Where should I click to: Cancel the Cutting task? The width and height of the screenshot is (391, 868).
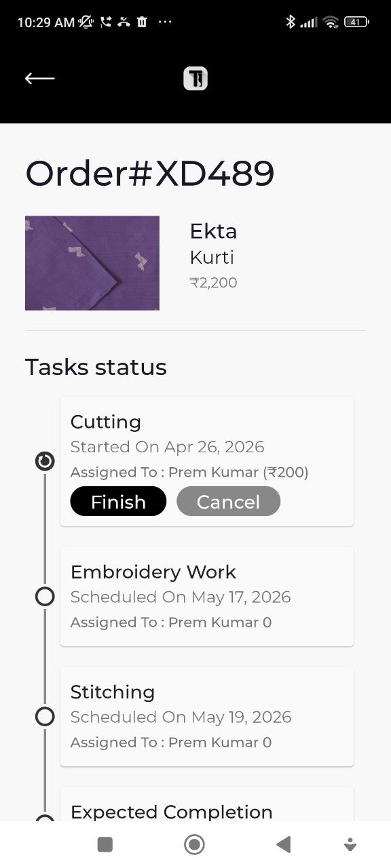(228, 501)
